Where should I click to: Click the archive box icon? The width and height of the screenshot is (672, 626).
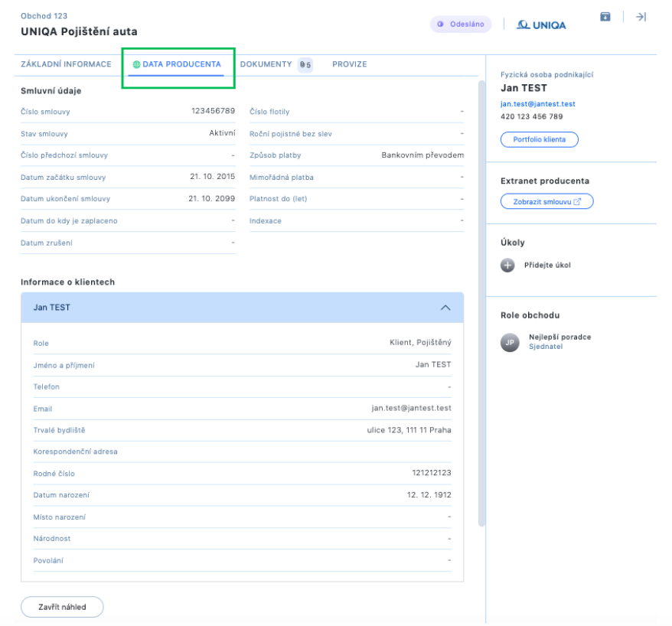coord(605,17)
